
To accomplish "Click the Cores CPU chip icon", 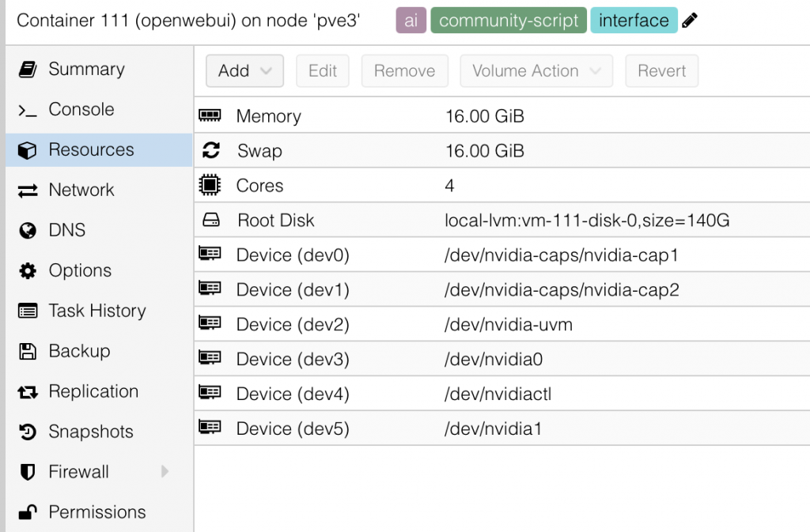I will (x=210, y=186).
